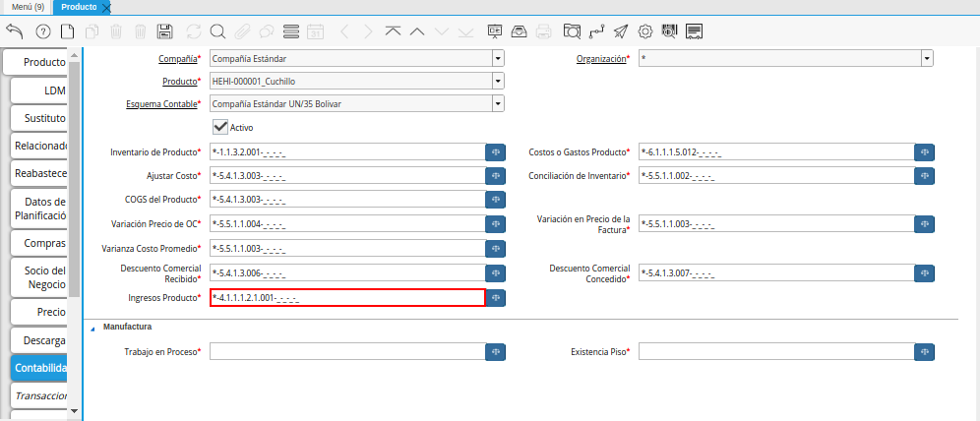Go to previous record up chevron
Viewport: 980px width, 421px height.
[x=417, y=31]
